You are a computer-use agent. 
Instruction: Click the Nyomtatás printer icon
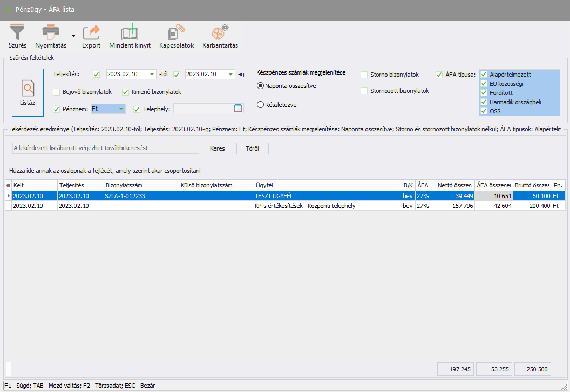(51, 32)
